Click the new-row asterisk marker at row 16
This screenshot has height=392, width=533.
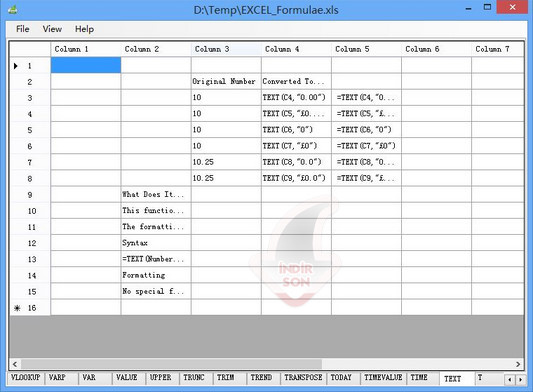coord(17,308)
